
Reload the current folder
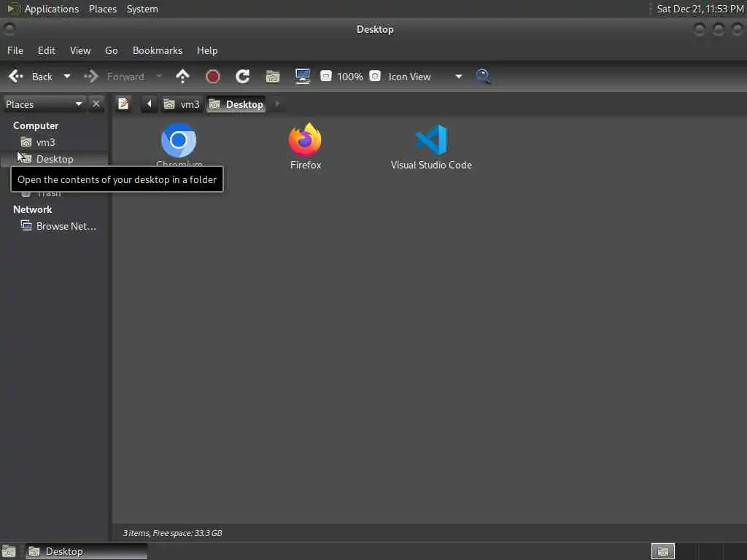click(x=242, y=77)
